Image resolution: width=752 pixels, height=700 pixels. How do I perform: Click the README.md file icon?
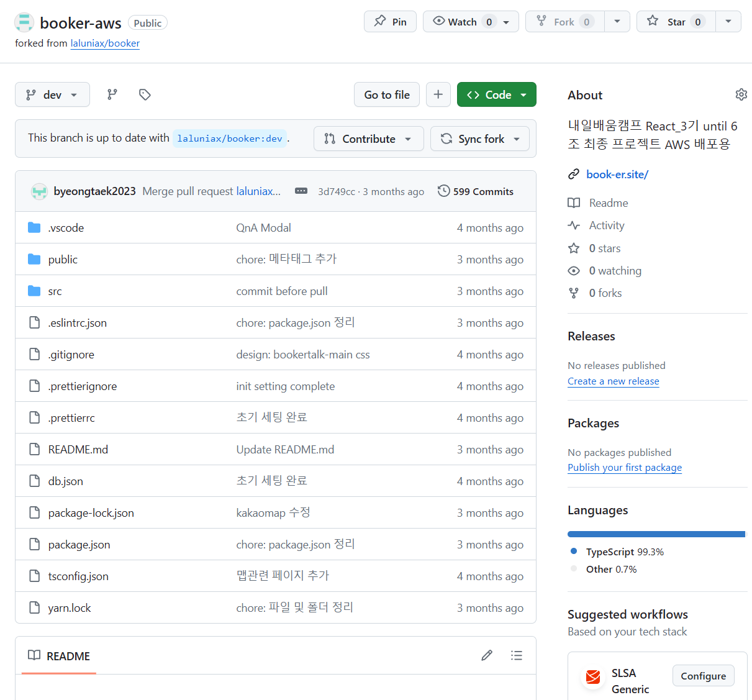(x=35, y=449)
